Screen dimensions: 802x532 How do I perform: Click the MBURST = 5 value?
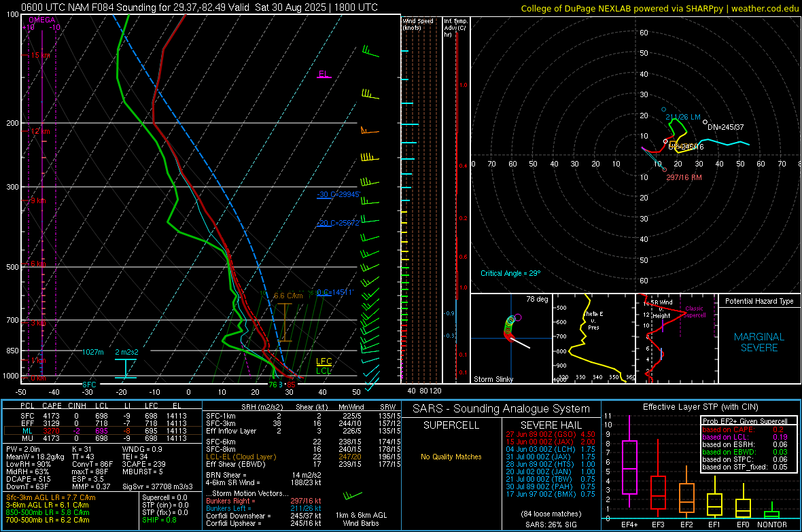click(142, 472)
